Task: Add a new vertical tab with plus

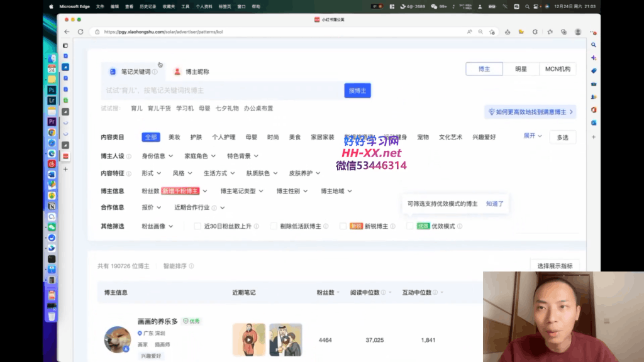Action: click(65, 169)
